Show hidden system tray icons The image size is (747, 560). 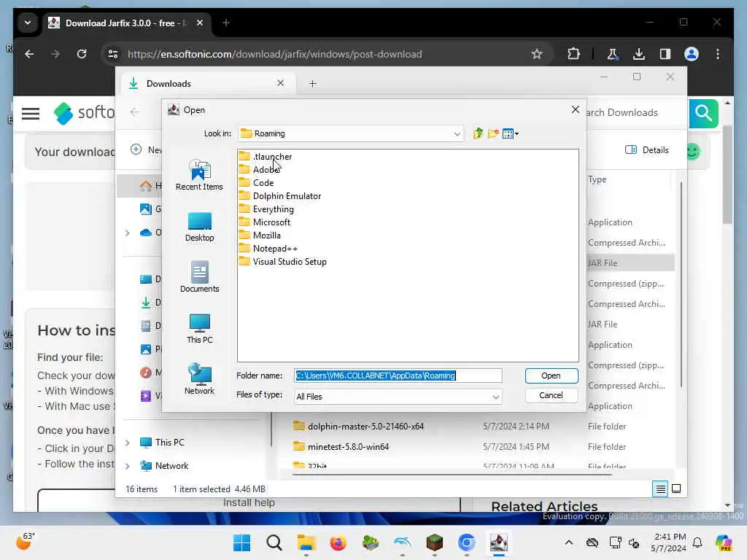tap(569, 542)
